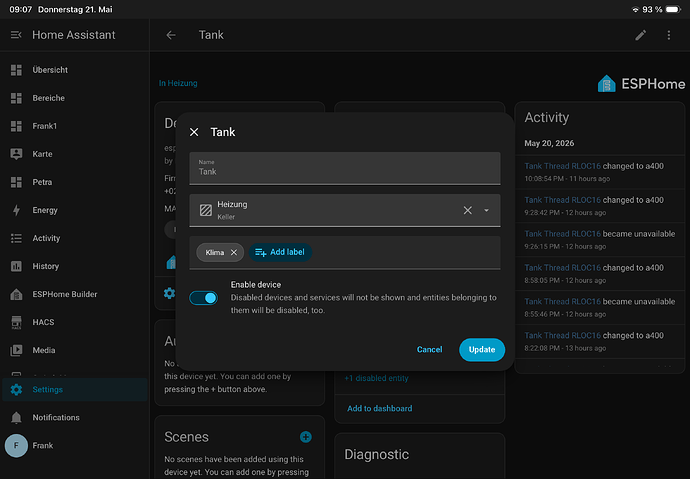Open the HACS store icon

tap(16, 322)
